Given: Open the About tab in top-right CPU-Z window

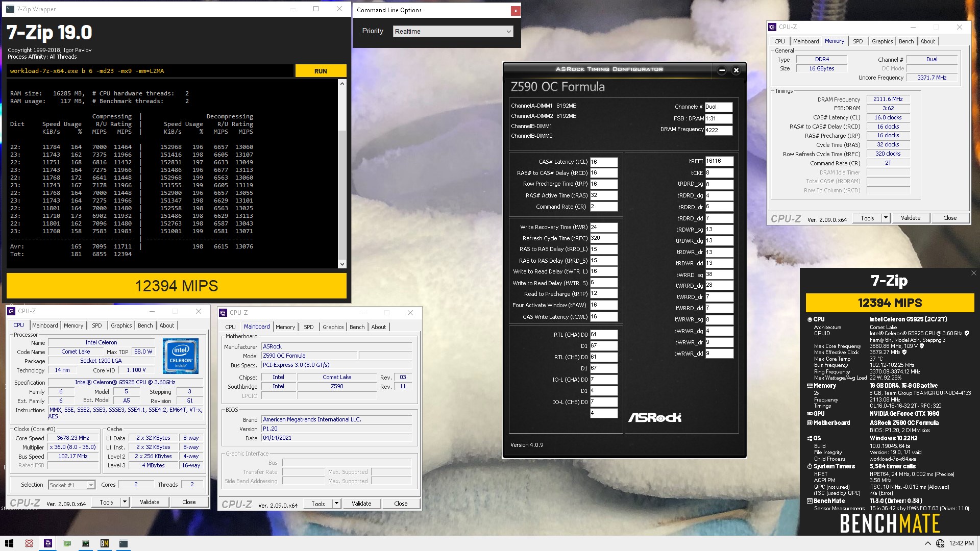Looking at the screenshot, I should [927, 41].
